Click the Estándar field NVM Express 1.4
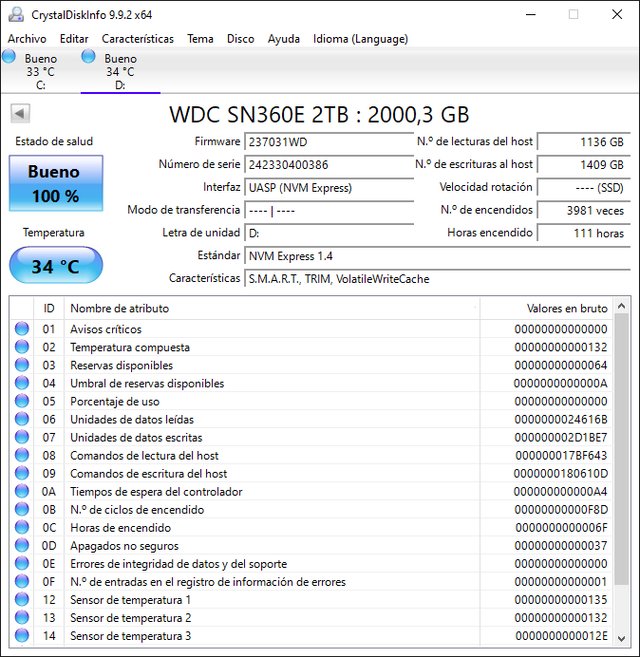This screenshot has height=657, width=640. [x=437, y=256]
